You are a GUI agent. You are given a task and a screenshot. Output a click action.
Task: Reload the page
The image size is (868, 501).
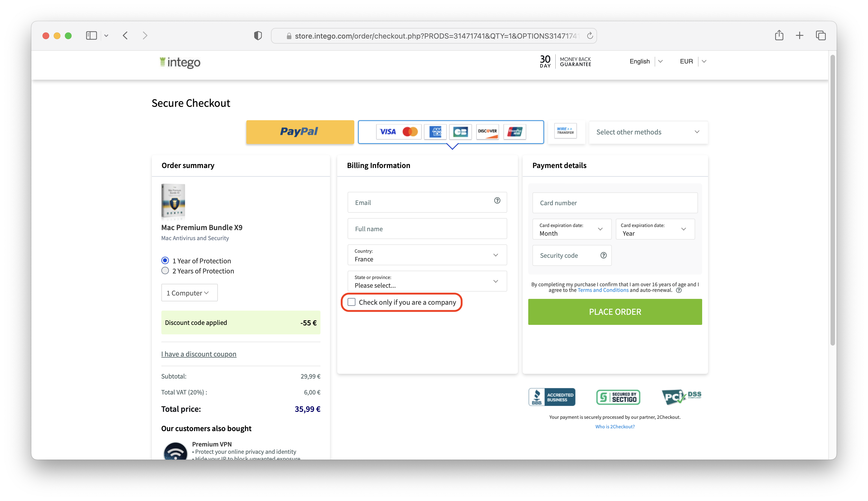coord(589,36)
